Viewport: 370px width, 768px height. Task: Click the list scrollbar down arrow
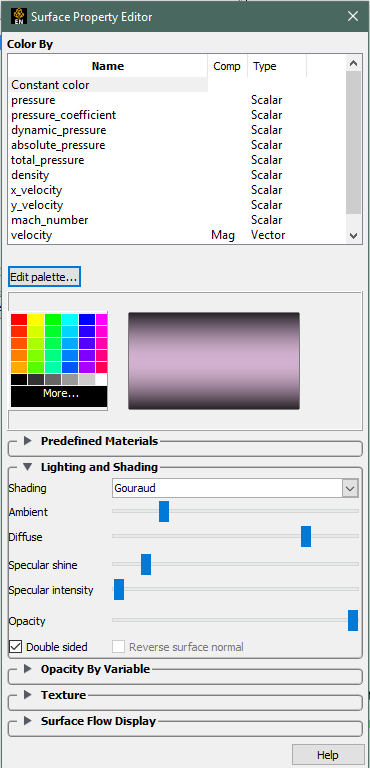click(353, 236)
